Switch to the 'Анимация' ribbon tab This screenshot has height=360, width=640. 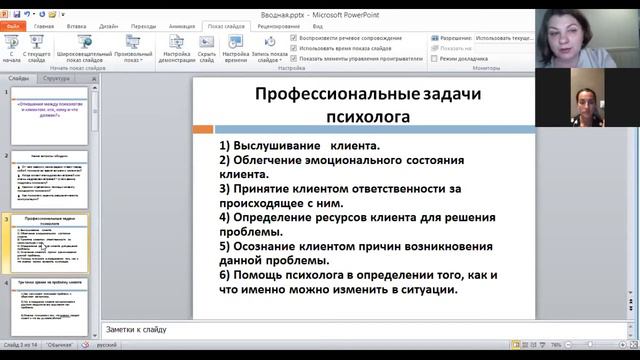(x=182, y=26)
